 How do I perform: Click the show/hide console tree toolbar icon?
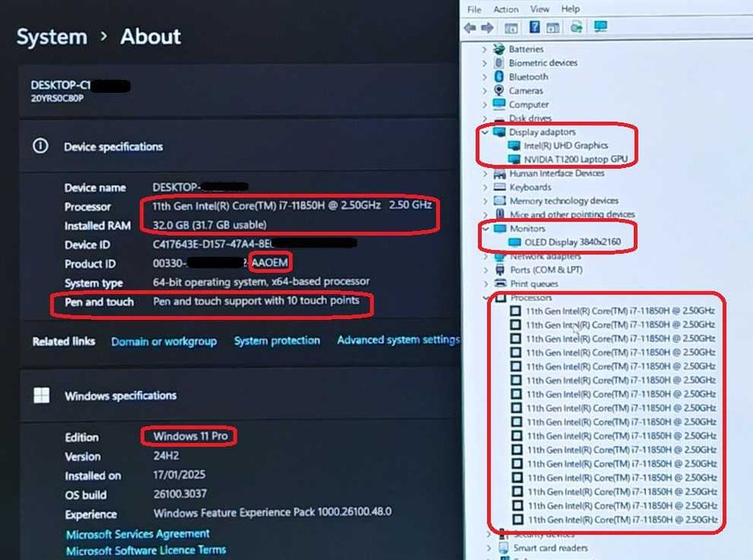(511, 28)
